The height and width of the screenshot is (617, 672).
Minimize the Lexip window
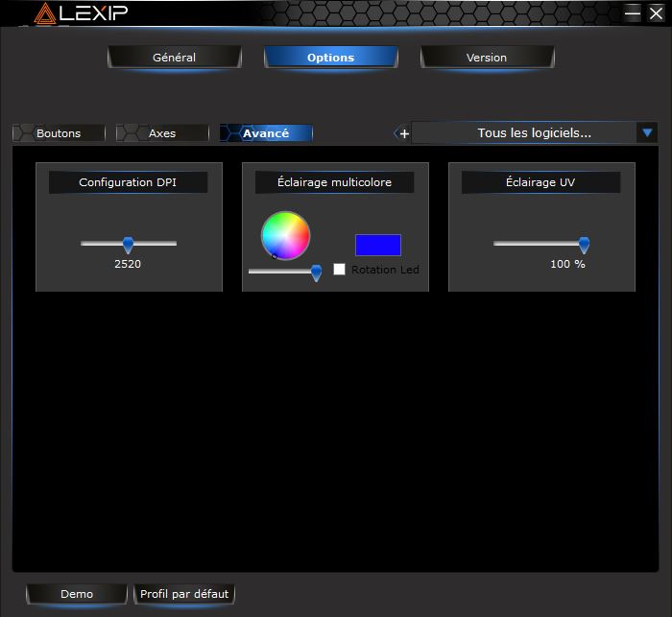pyautogui.click(x=632, y=12)
